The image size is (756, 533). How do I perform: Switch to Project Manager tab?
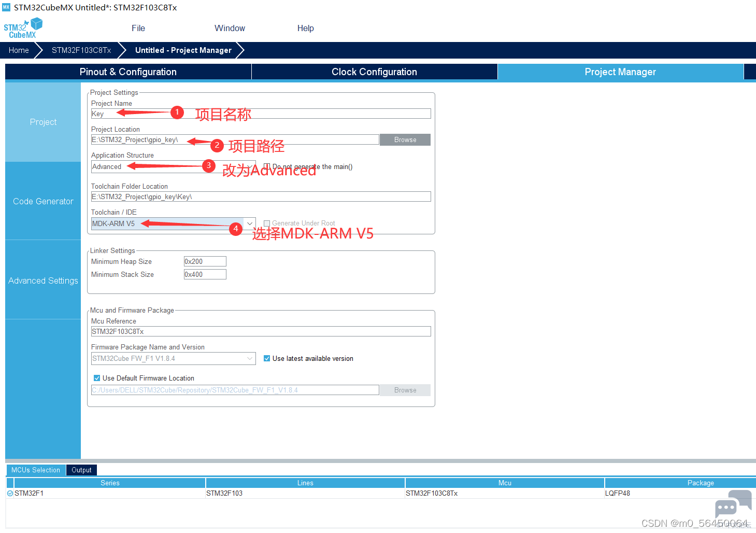click(620, 72)
